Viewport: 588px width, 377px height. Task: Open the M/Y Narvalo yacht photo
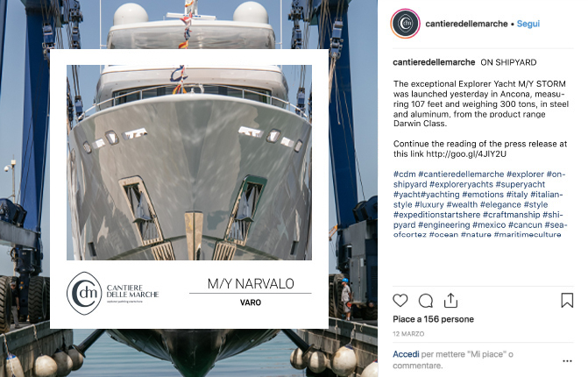pos(189,162)
